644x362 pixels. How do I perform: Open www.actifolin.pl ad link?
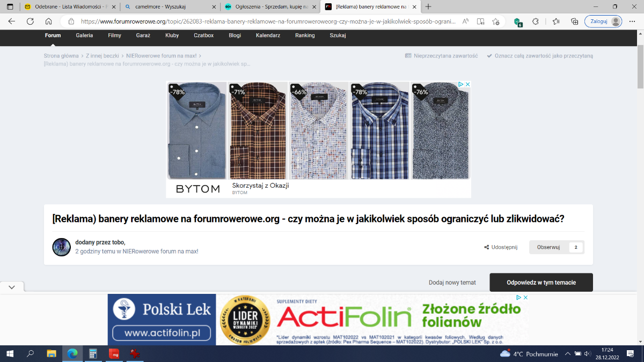[162, 333]
